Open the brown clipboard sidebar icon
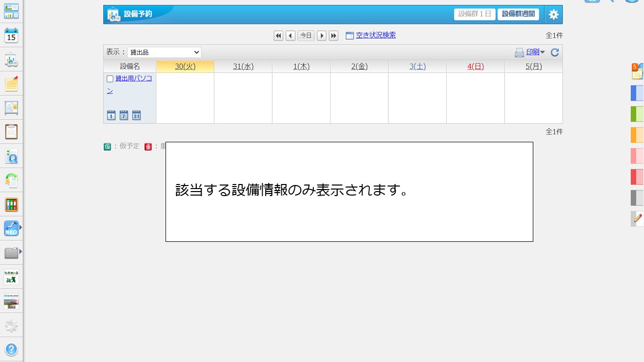Image resolution: width=644 pixels, height=362 pixels. [11, 132]
